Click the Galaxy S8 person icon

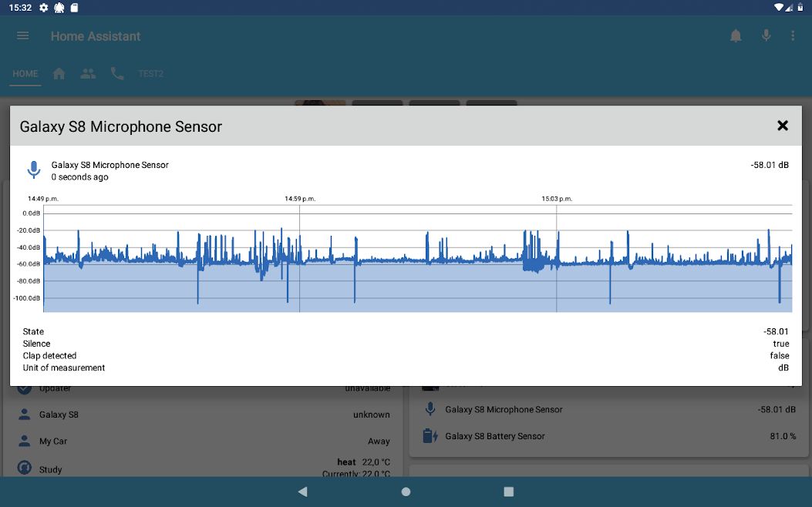25,414
